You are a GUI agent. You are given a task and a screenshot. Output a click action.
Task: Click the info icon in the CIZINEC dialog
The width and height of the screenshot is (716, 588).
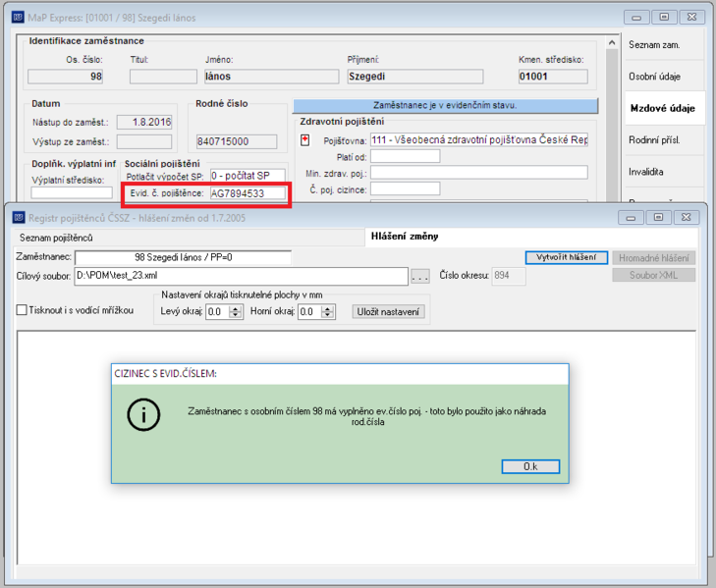pyautogui.click(x=143, y=415)
